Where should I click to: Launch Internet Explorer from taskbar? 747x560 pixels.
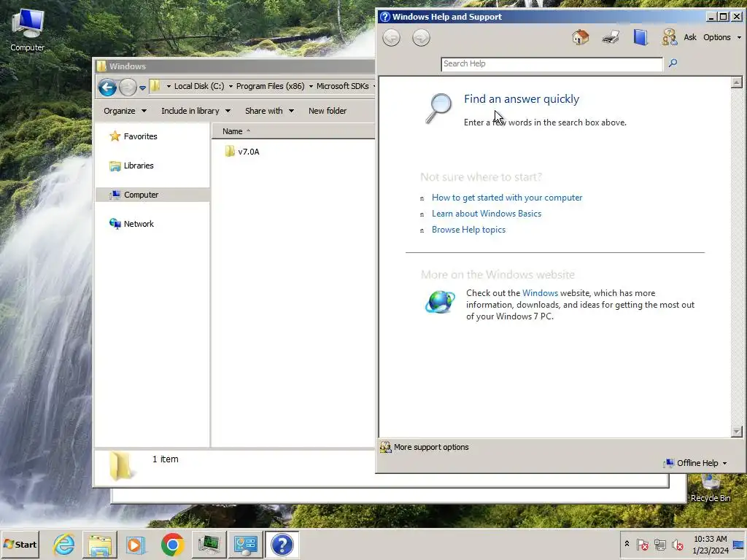pyautogui.click(x=64, y=544)
